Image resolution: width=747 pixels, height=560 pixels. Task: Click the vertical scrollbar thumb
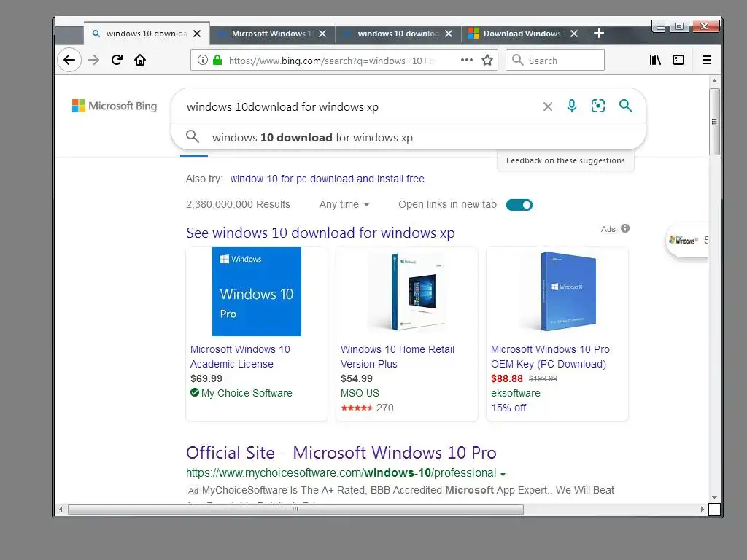(x=714, y=122)
